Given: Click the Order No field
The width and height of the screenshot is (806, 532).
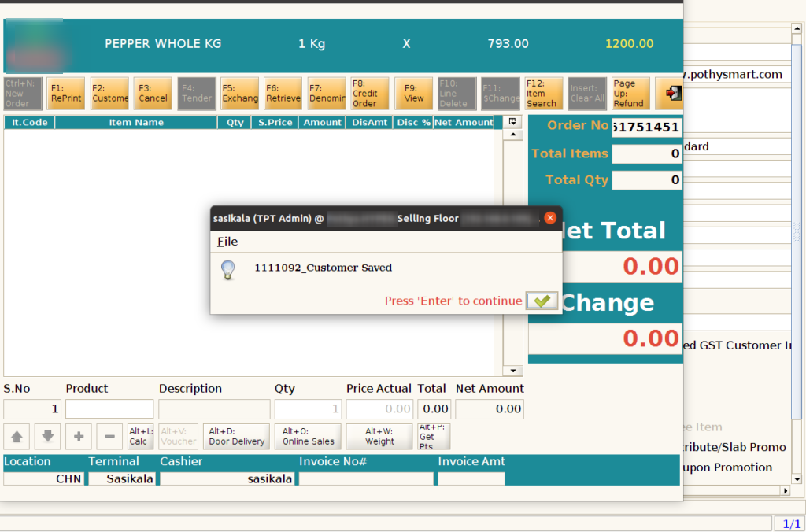Looking at the screenshot, I should click(x=647, y=127).
